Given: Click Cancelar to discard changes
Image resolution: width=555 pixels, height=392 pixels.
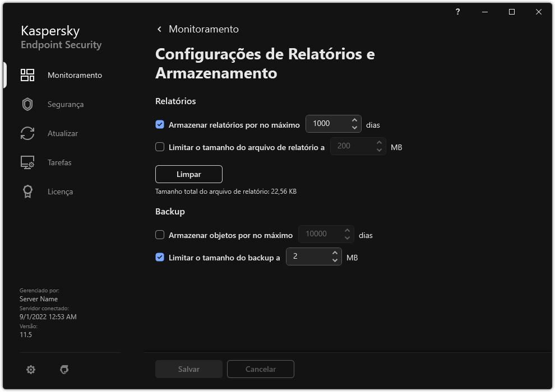Looking at the screenshot, I should point(260,369).
